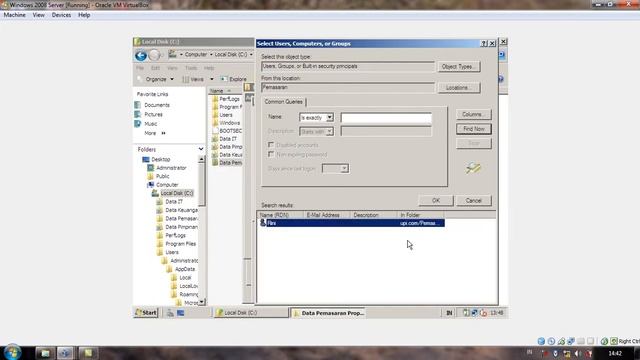Click the Windows 7 Start orb
The height and width of the screenshot is (360, 640).
(x=12, y=352)
